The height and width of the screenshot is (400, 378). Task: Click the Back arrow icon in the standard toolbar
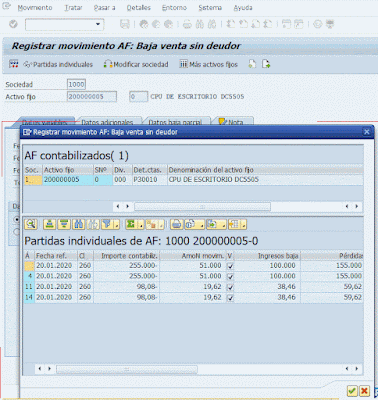point(144,24)
